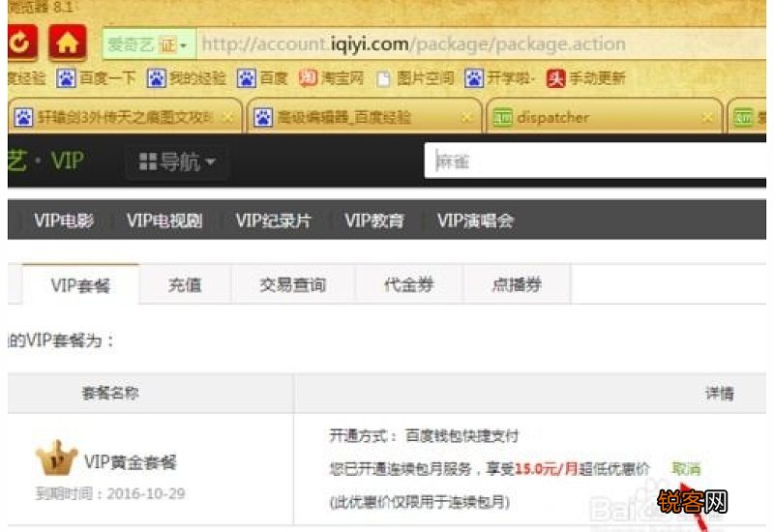Click the 详情 column header

719,393
